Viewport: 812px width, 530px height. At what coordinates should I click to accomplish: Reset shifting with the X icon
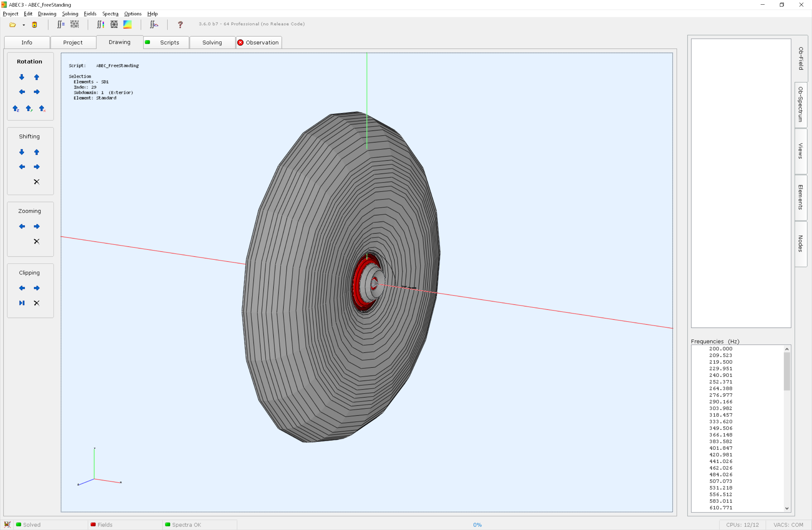click(36, 182)
